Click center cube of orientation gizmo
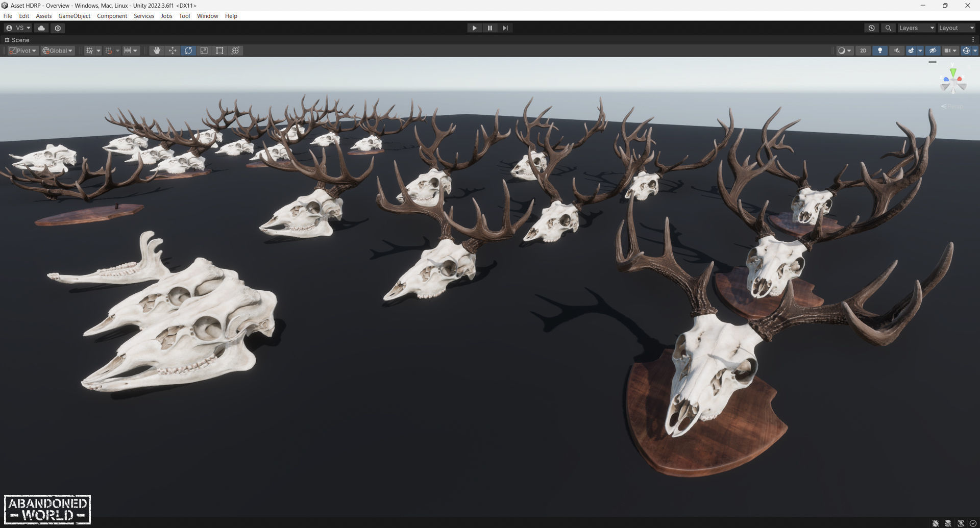The width and height of the screenshot is (980, 528). click(x=953, y=82)
